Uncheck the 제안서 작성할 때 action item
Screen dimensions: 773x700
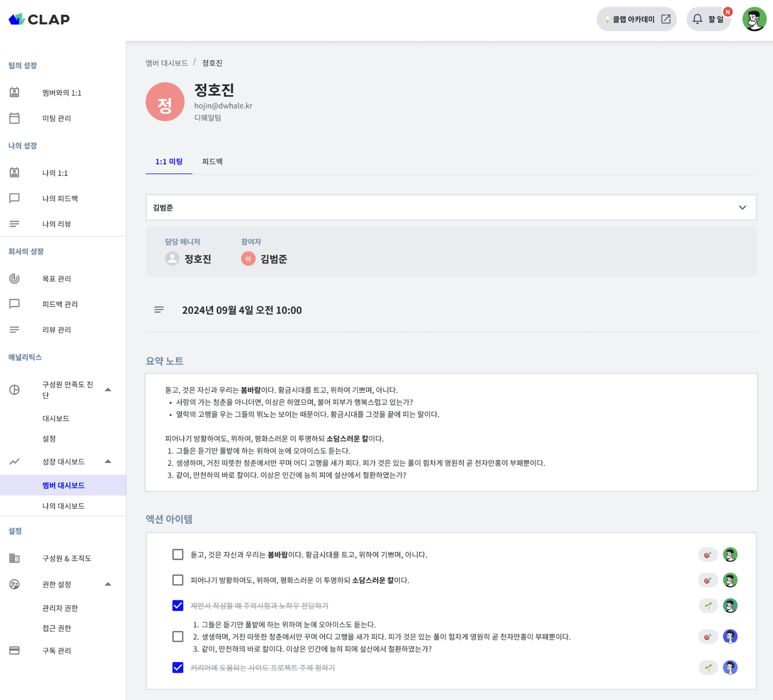tap(178, 606)
